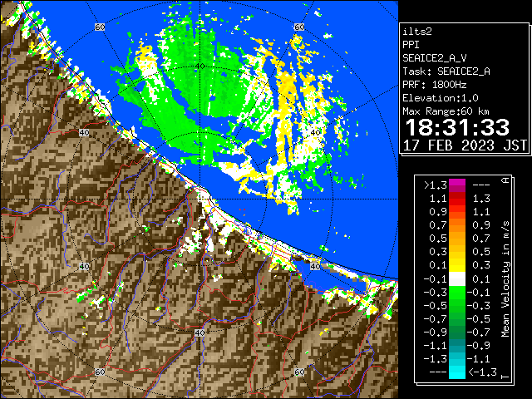Pick the bright green velocity swatch
The width and height of the screenshot is (532, 399).
click(x=457, y=293)
